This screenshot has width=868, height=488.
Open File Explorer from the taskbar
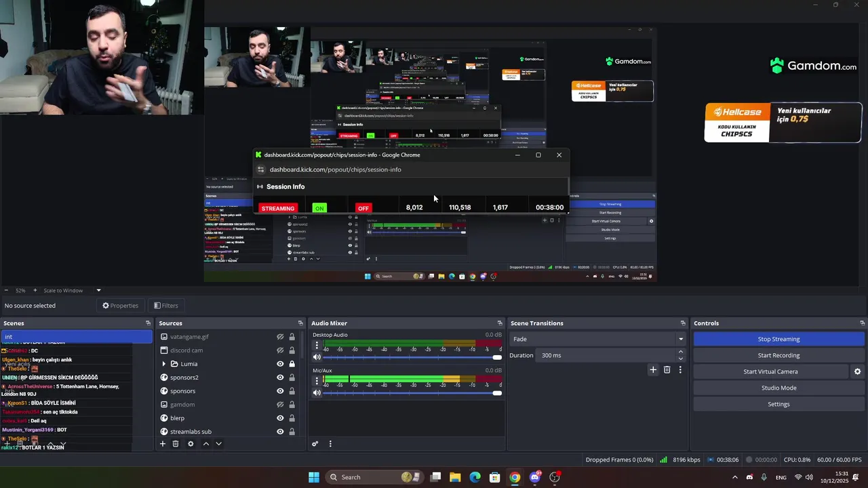click(x=455, y=477)
